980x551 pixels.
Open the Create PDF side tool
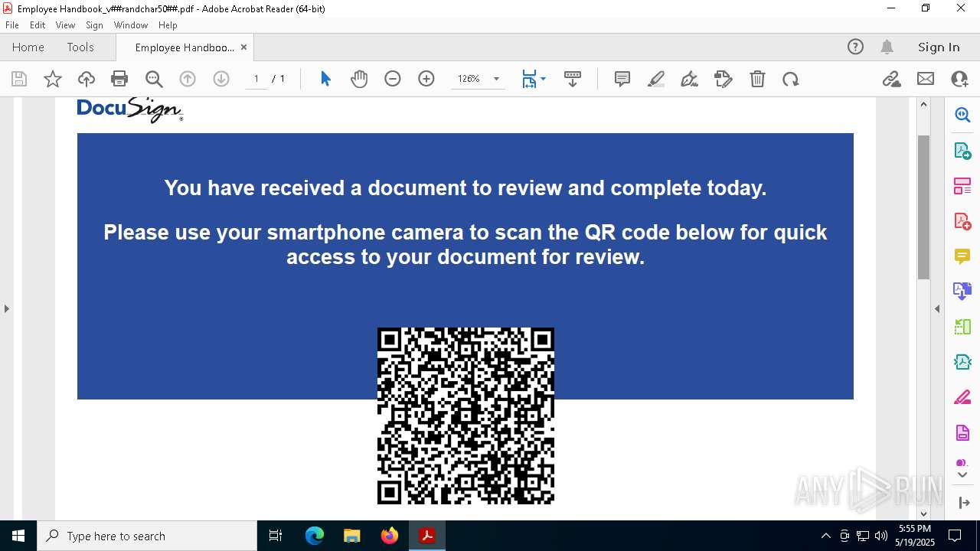coord(962,221)
